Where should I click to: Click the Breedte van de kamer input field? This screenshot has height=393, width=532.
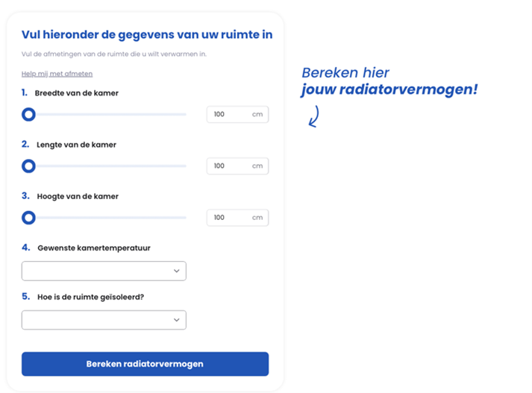[237, 114]
